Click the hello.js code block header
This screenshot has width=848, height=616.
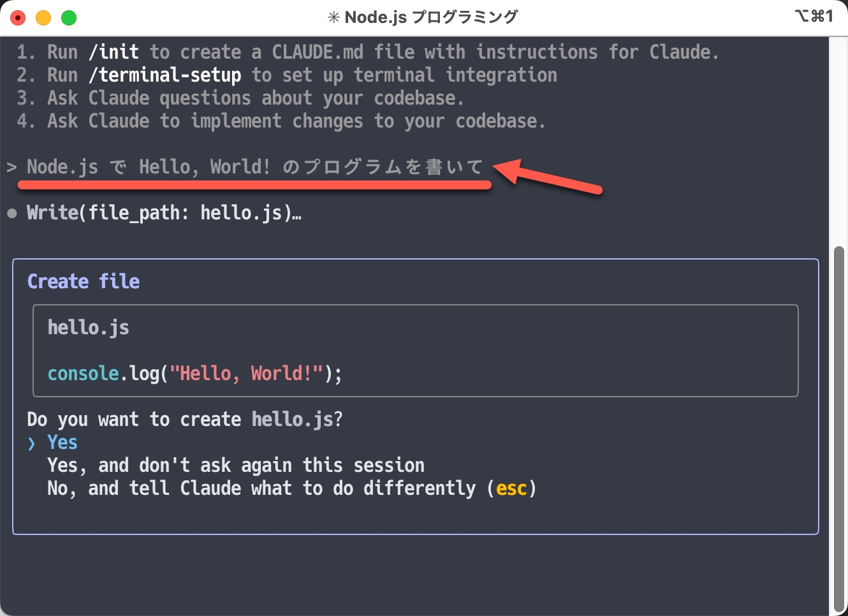[x=88, y=327]
